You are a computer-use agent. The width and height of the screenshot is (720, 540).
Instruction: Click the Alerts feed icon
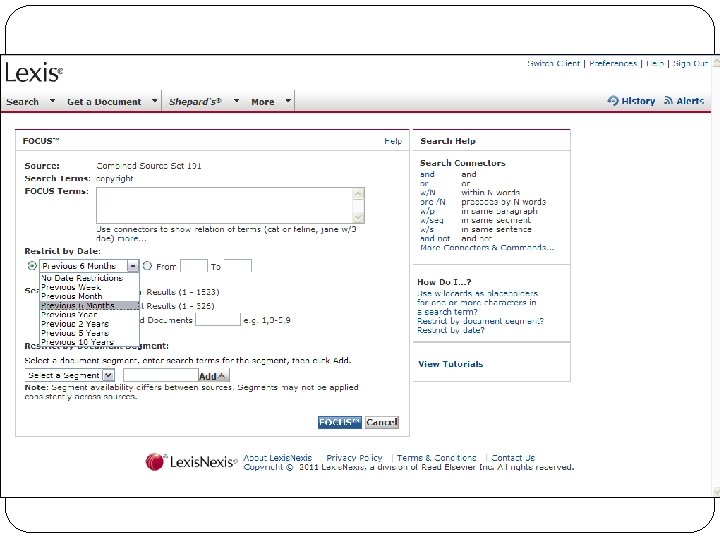pos(669,101)
